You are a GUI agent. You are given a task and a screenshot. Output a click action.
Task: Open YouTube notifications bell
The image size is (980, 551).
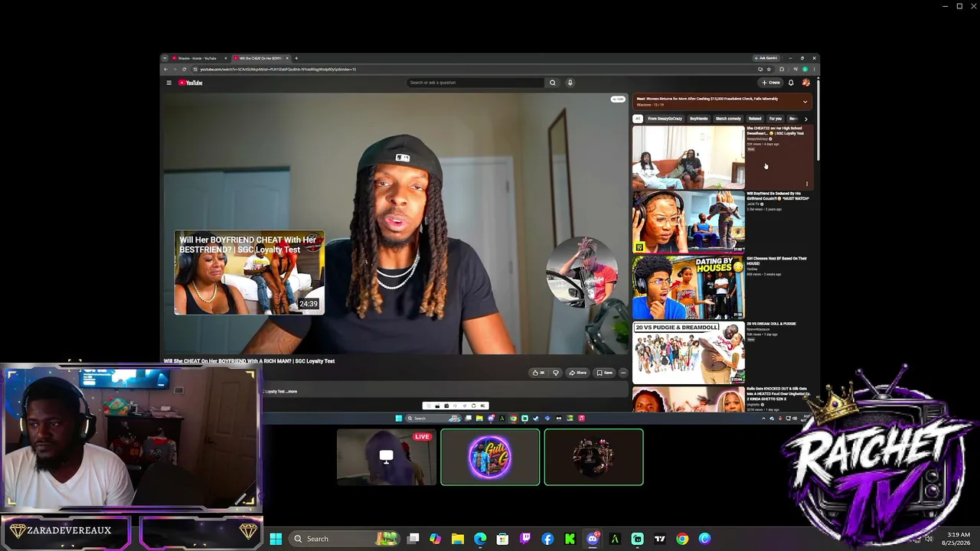click(x=791, y=83)
